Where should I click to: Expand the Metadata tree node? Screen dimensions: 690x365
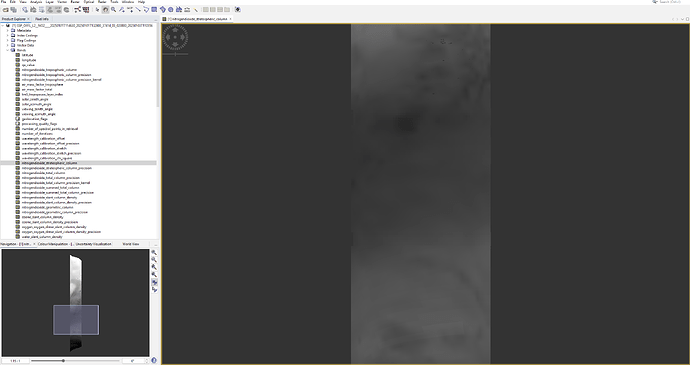coord(7,31)
